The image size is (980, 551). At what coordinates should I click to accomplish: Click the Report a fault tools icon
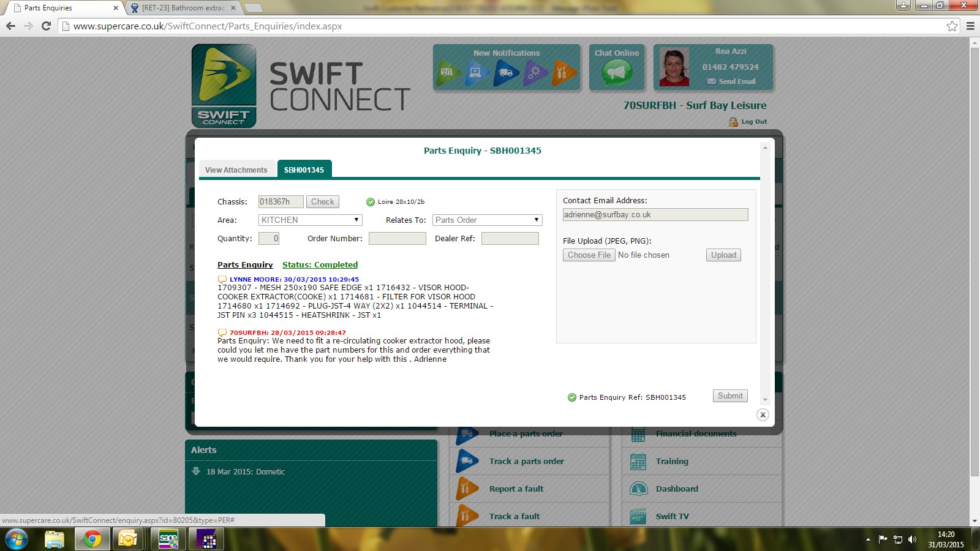467,489
